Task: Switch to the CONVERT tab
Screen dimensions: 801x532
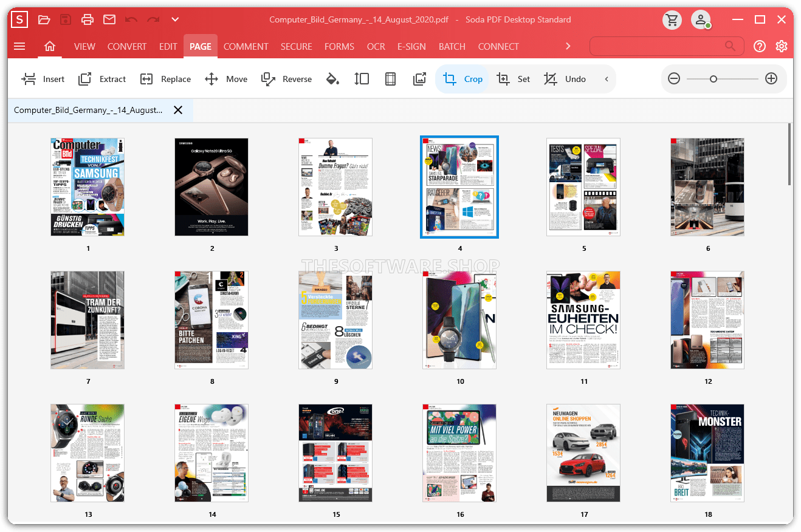Action: point(127,46)
